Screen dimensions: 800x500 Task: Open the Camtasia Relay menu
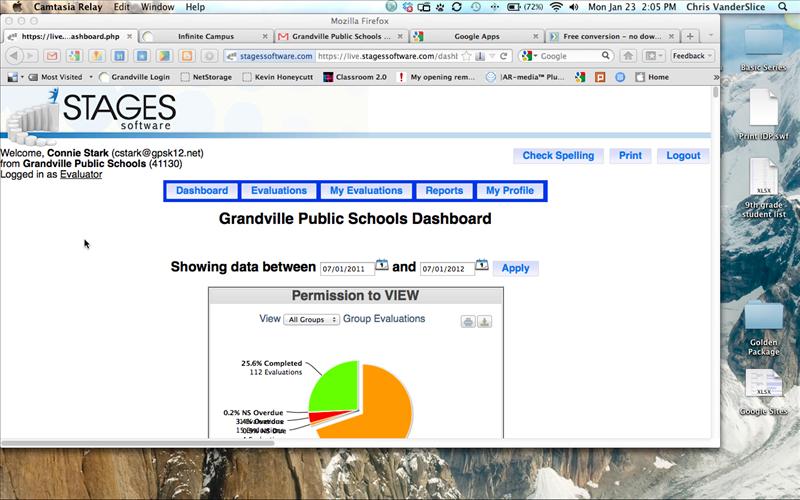click(68, 7)
